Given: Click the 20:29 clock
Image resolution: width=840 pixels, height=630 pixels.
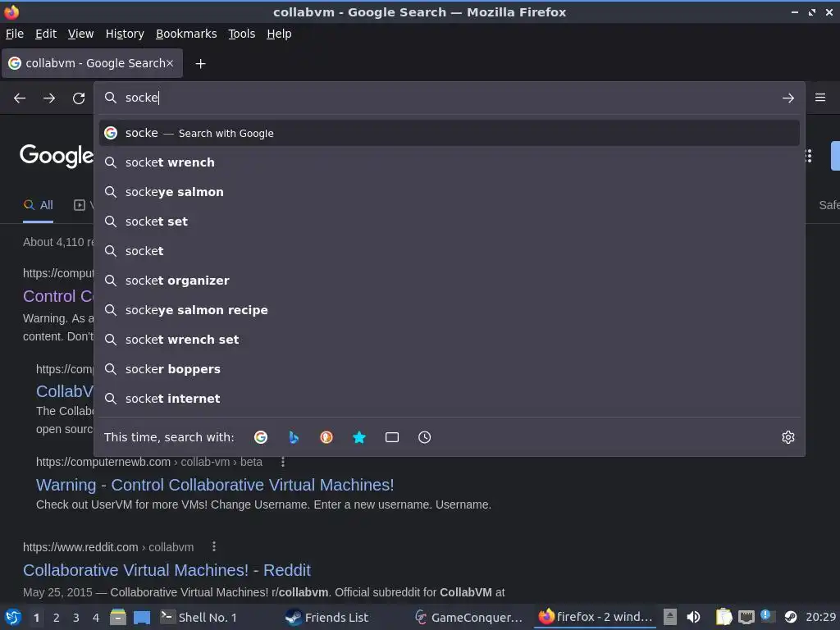Looking at the screenshot, I should 820,617.
